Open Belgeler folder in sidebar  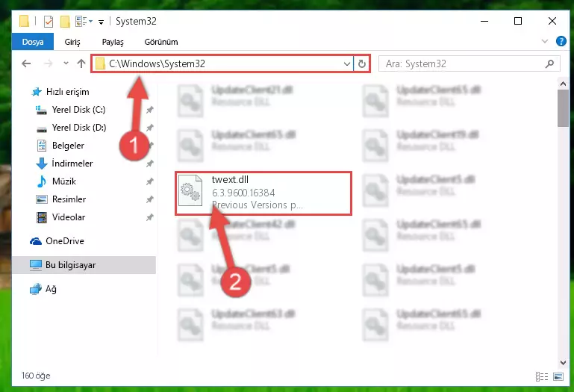(x=68, y=146)
